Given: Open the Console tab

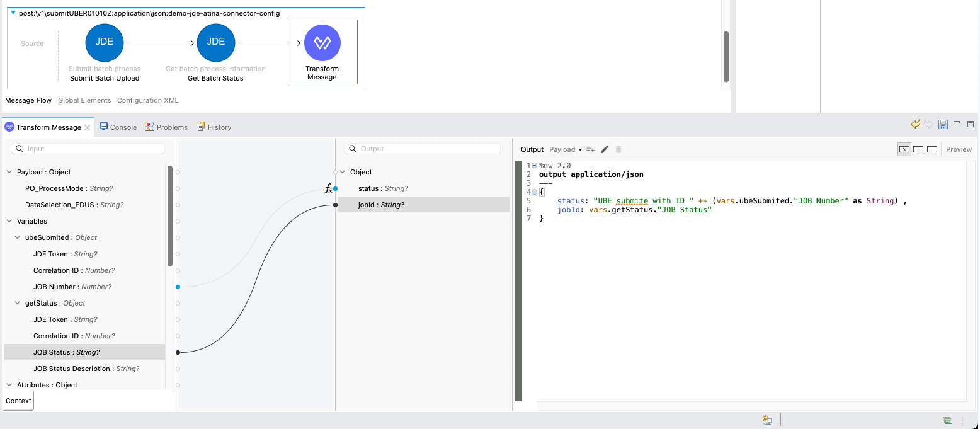Looking at the screenshot, I should click(x=118, y=127).
